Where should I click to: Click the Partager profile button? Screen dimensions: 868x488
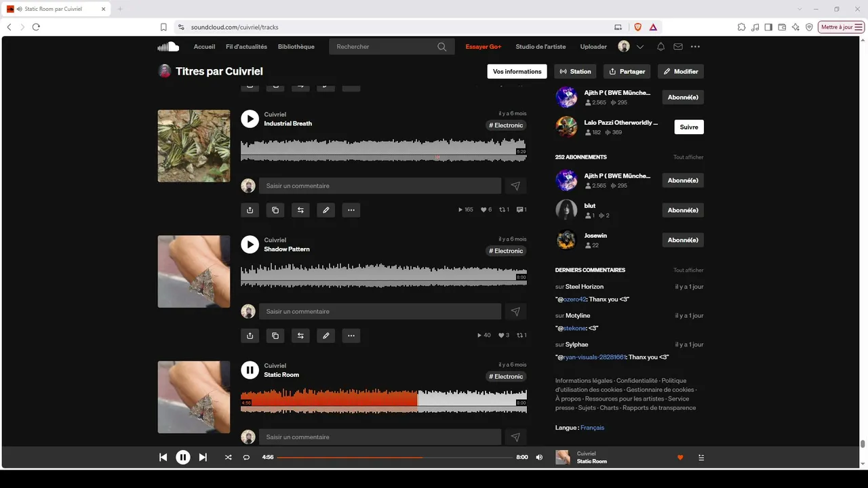(627, 71)
